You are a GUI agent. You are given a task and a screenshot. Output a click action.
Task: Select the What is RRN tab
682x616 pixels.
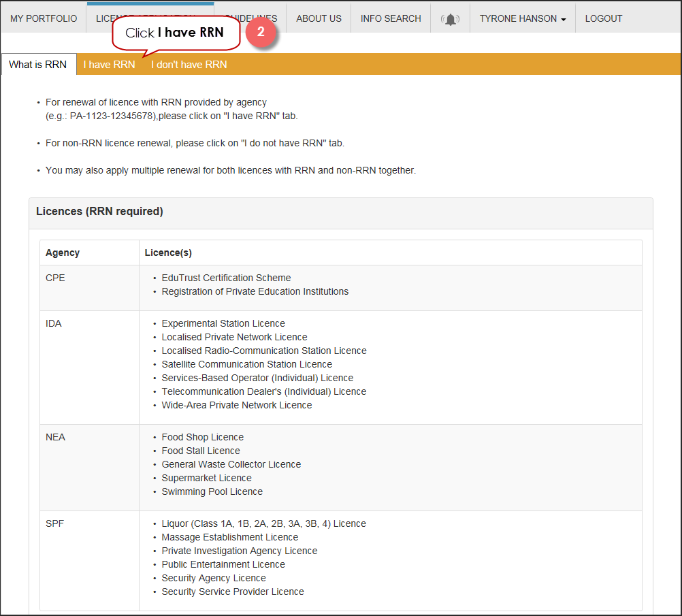click(38, 65)
